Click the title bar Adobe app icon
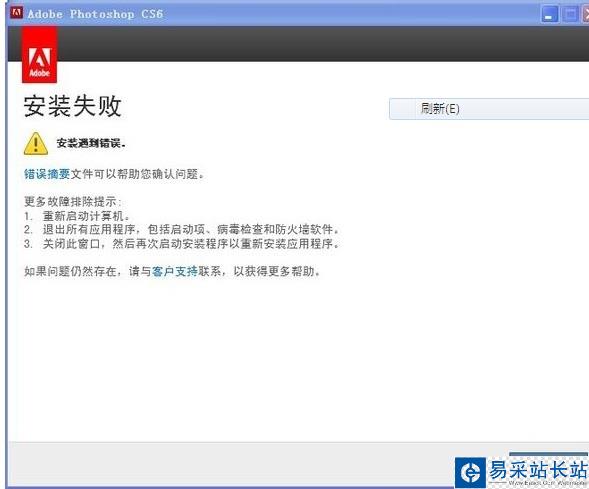589x489 pixels. click(x=17, y=13)
